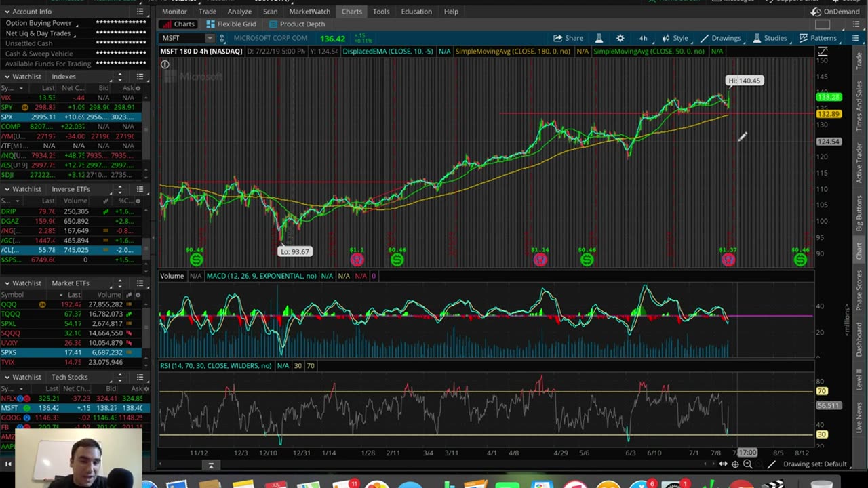Open the RSI study label

[216, 366]
